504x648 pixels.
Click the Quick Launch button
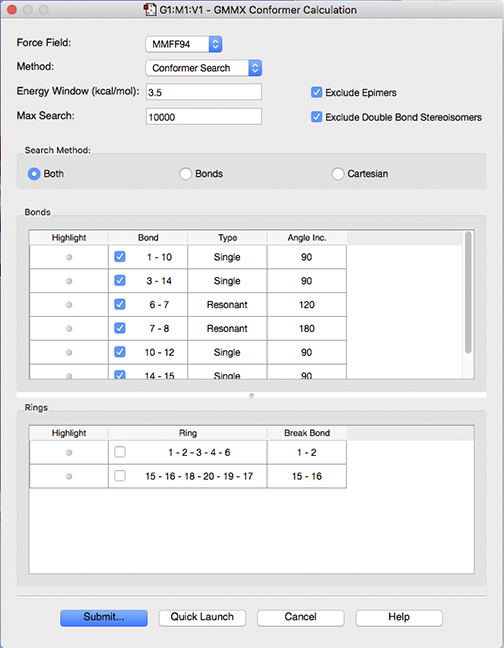point(202,617)
